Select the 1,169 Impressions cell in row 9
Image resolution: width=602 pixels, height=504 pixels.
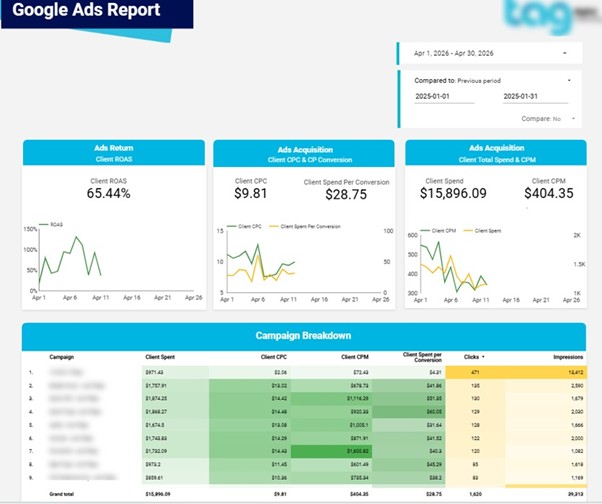pyautogui.click(x=546, y=478)
